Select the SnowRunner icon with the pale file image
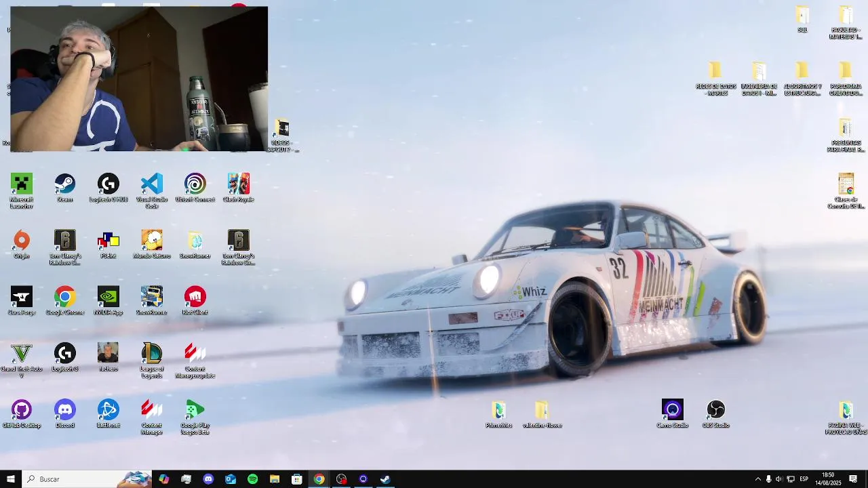868x488 pixels. 195,244
